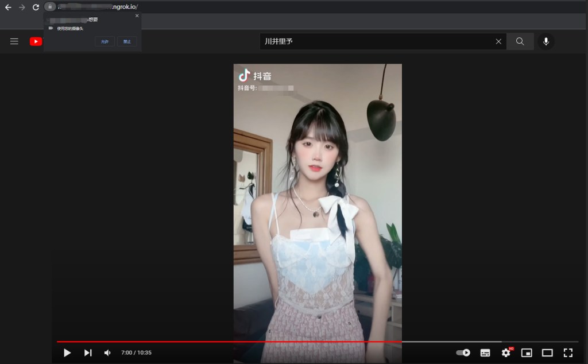Toggle the autoplay switch

[463, 353]
